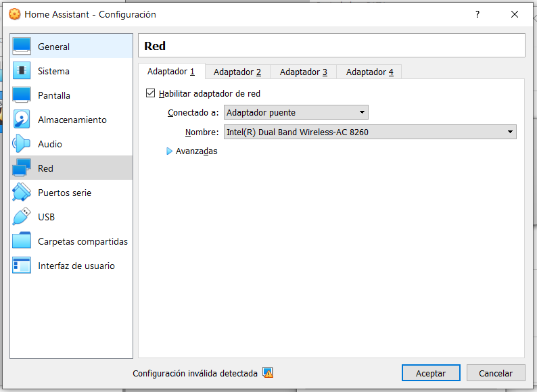Open the Nombre adapter dropdown

pos(370,132)
